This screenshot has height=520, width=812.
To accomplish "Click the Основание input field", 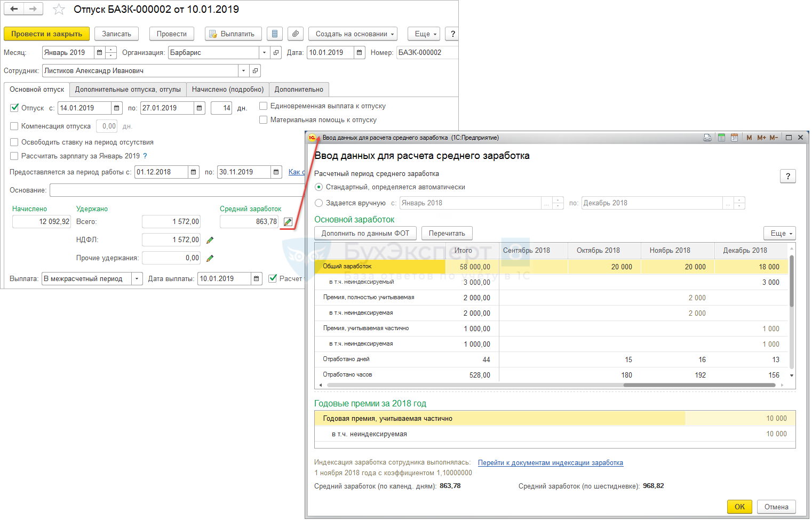I will [177, 190].
